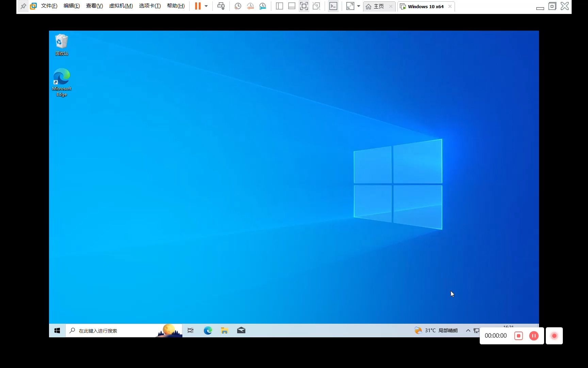The width and height of the screenshot is (588, 368).
Task: Launch Edge from the taskbar
Action: 208,331
